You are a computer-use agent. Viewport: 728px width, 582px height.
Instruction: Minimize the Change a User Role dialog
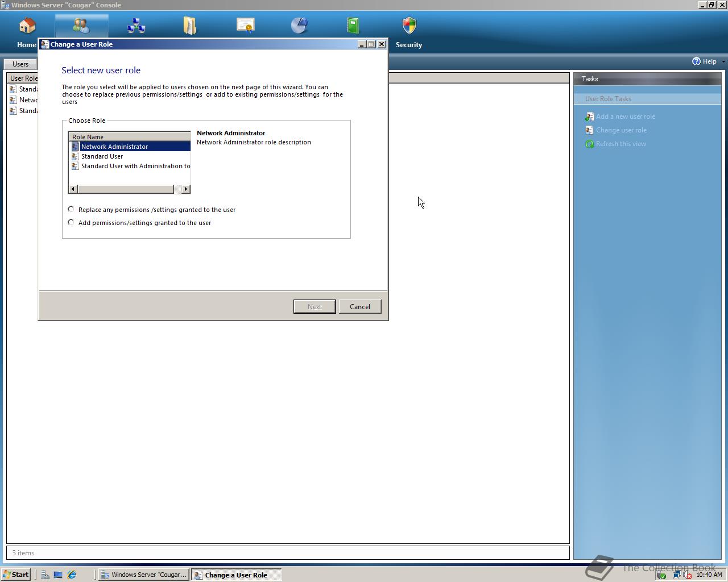(362, 44)
